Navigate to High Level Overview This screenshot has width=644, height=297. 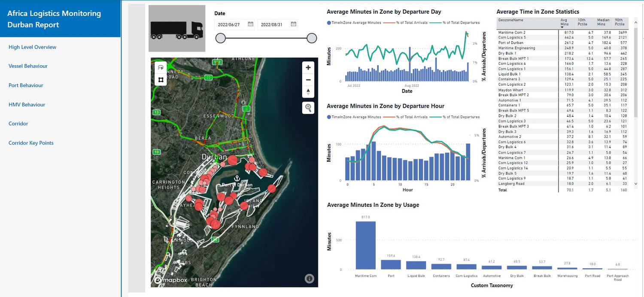click(32, 47)
